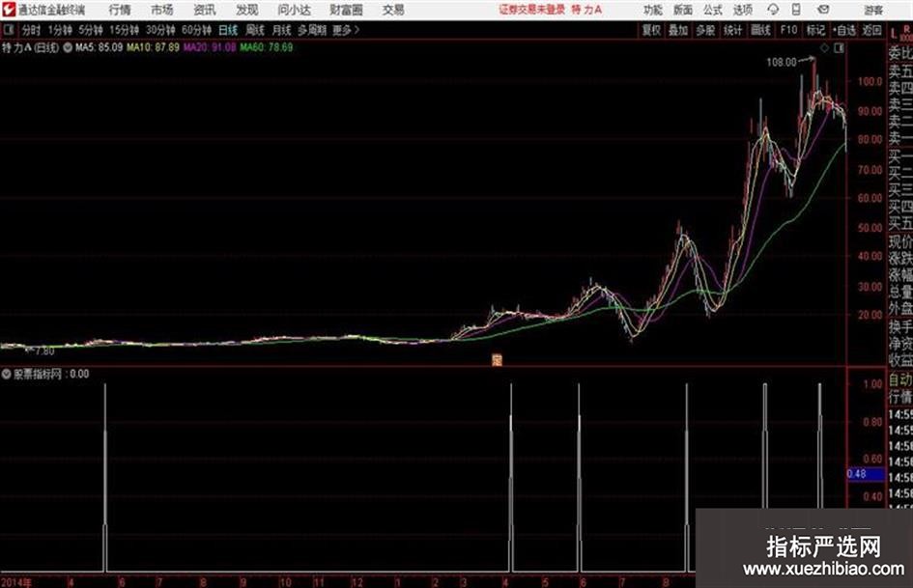
Task: Click the 108.00 high price label
Action: tap(781, 62)
